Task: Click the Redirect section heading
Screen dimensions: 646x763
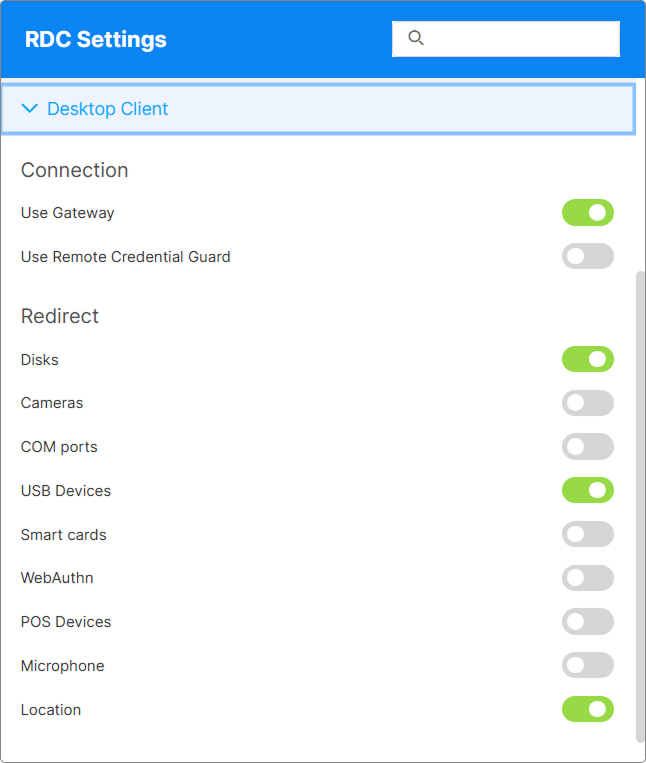Action: pos(60,316)
